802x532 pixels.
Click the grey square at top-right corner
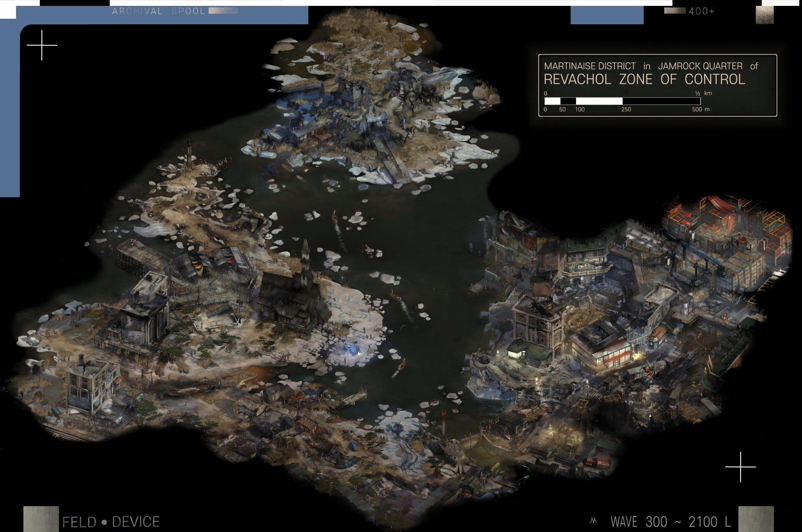(x=764, y=15)
